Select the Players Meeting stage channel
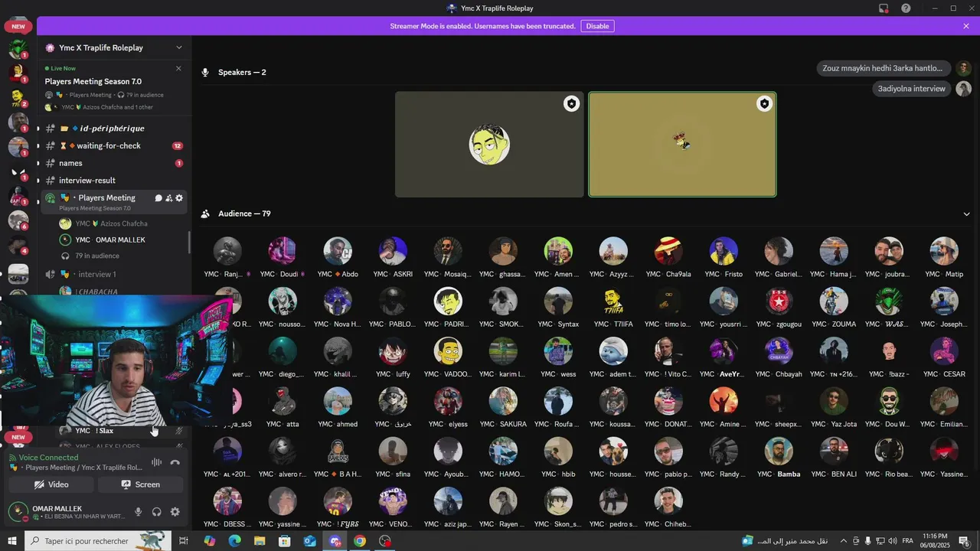This screenshot has height=551, width=980. tap(113, 202)
